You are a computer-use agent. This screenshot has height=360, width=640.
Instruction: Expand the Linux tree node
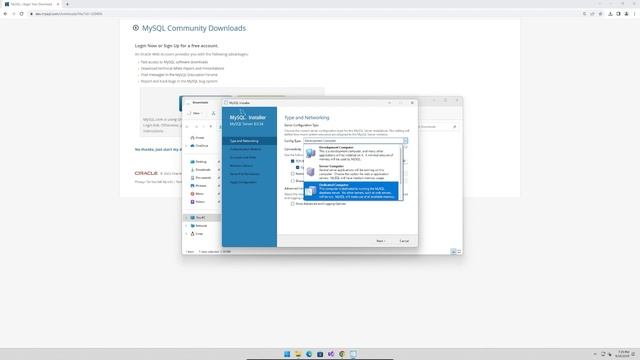click(187, 234)
